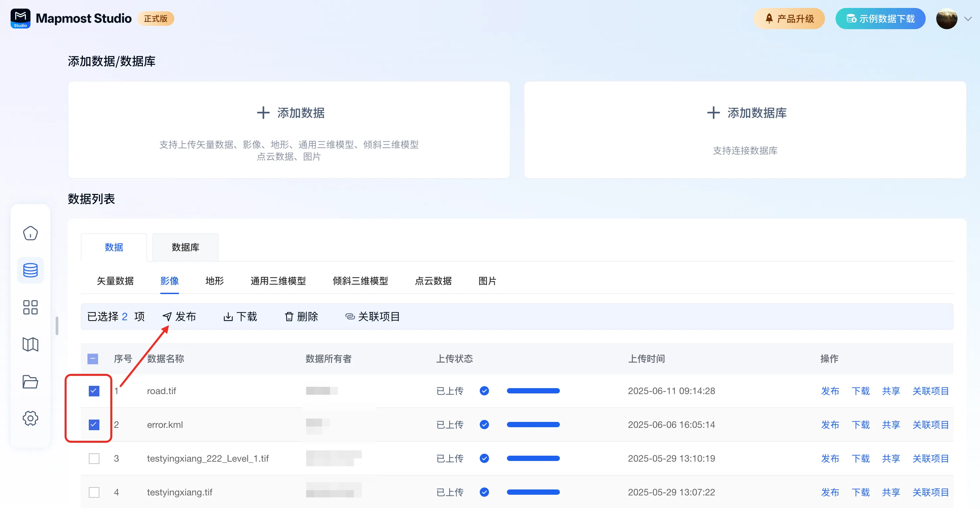Switch to the 数据库 tab
The image size is (980, 508).
(x=185, y=247)
